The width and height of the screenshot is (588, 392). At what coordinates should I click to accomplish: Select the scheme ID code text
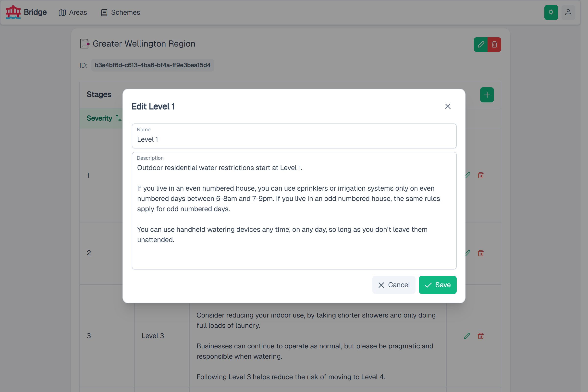[x=152, y=65]
